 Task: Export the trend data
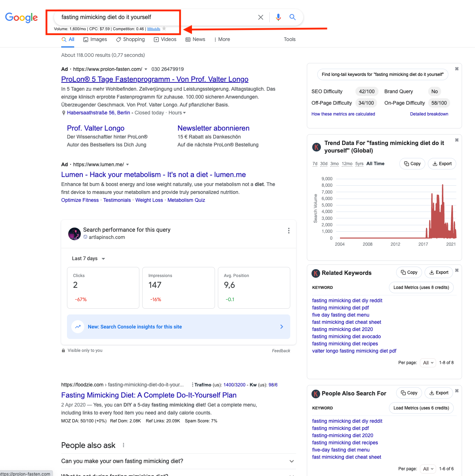442,164
